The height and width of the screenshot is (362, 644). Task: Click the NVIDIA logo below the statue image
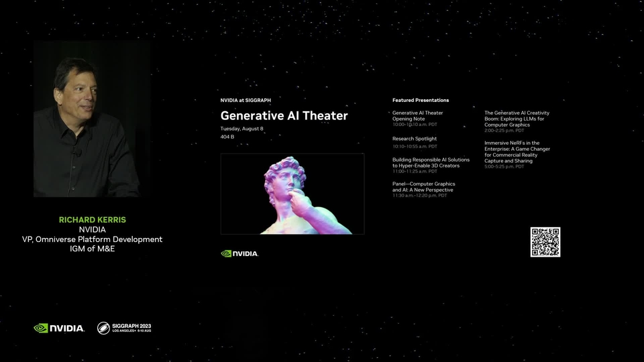(x=239, y=253)
